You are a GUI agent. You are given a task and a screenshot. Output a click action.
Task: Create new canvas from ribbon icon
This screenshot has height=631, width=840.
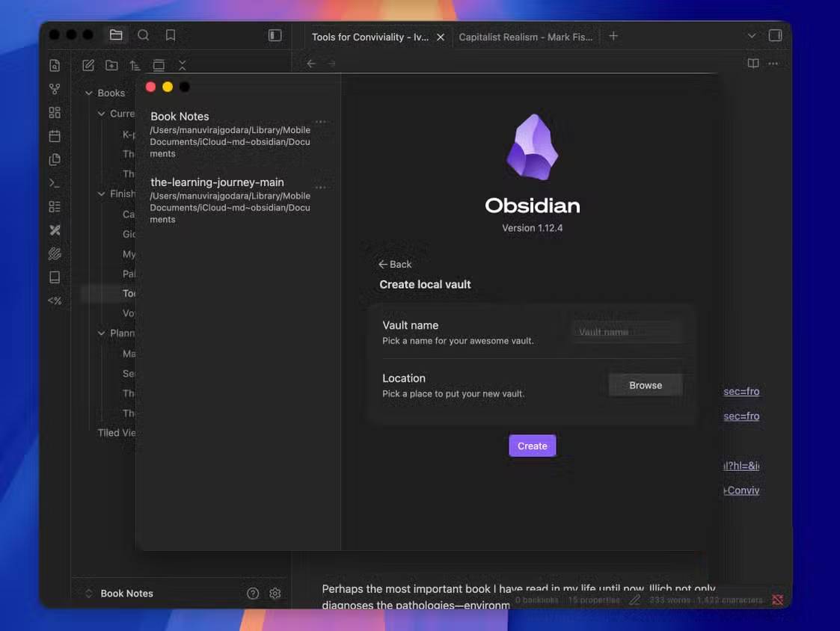[x=55, y=112]
